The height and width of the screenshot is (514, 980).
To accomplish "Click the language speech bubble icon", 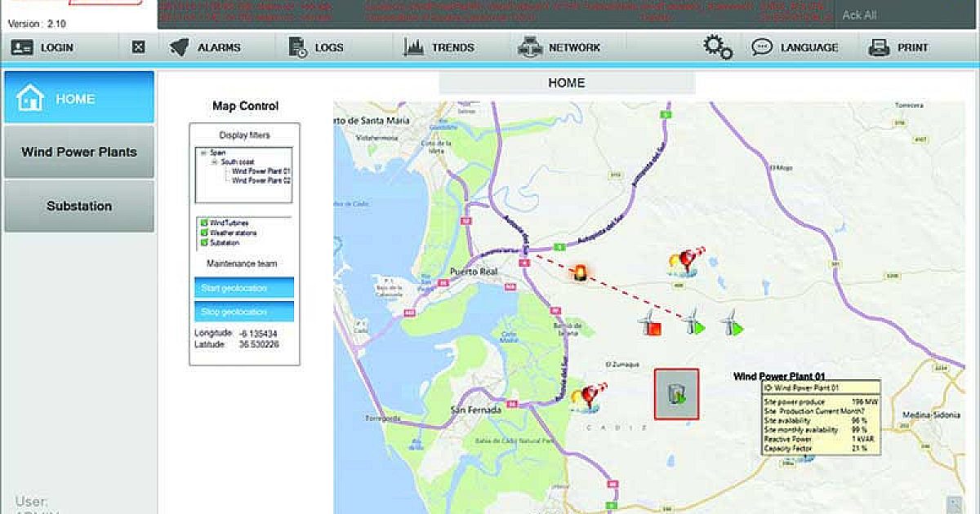I will pyautogui.click(x=762, y=47).
